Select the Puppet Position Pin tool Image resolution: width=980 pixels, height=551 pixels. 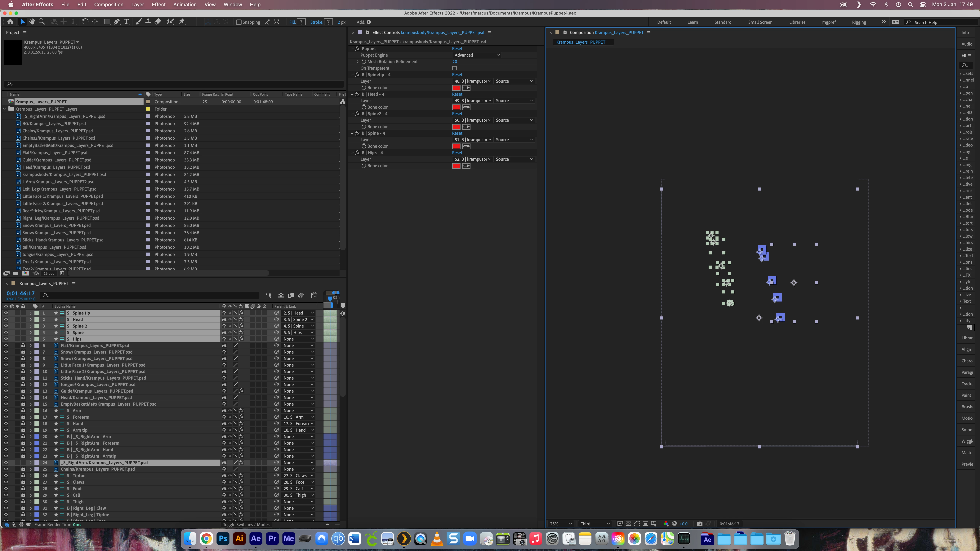[181, 22]
